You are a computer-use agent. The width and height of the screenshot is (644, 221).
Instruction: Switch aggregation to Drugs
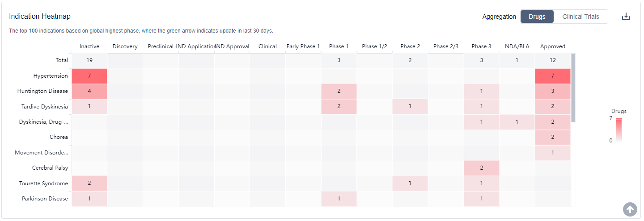point(537,17)
